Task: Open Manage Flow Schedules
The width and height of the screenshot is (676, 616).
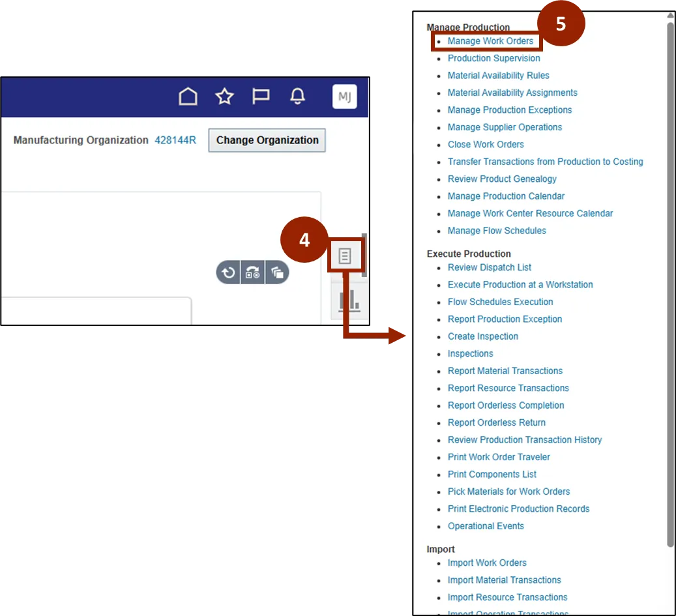Action: (497, 231)
